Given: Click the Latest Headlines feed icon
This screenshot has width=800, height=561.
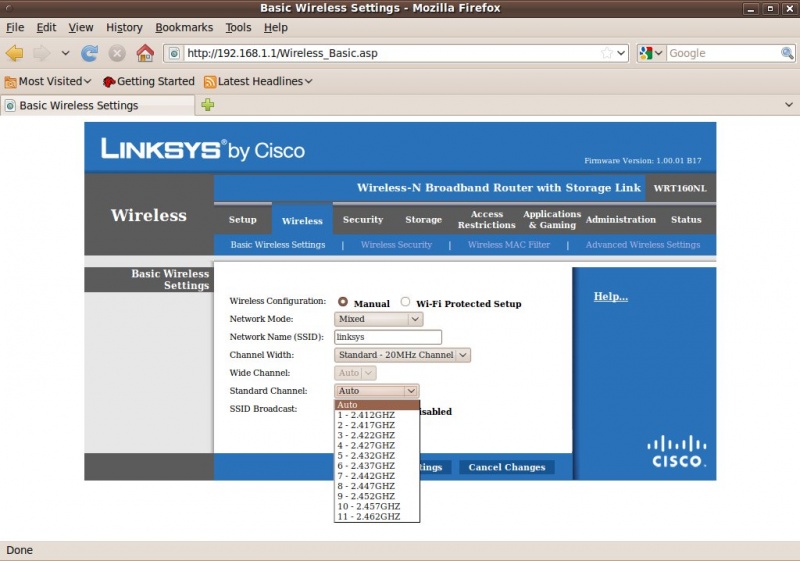Looking at the screenshot, I should click(x=210, y=82).
